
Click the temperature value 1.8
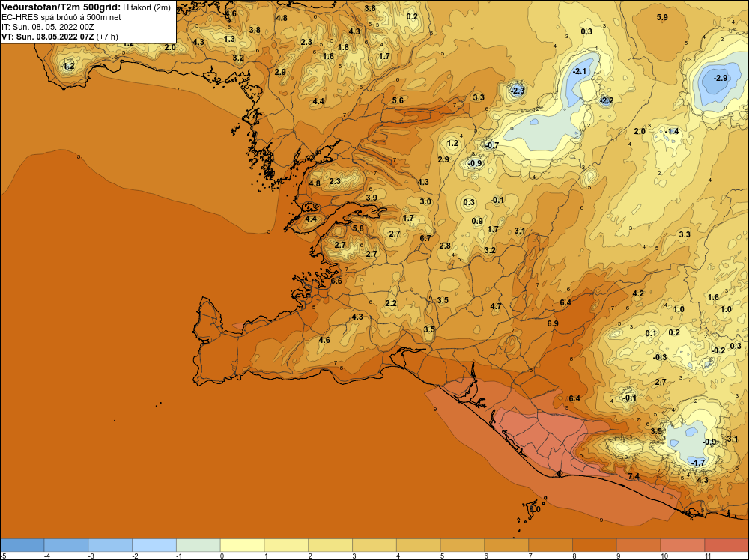344,47
